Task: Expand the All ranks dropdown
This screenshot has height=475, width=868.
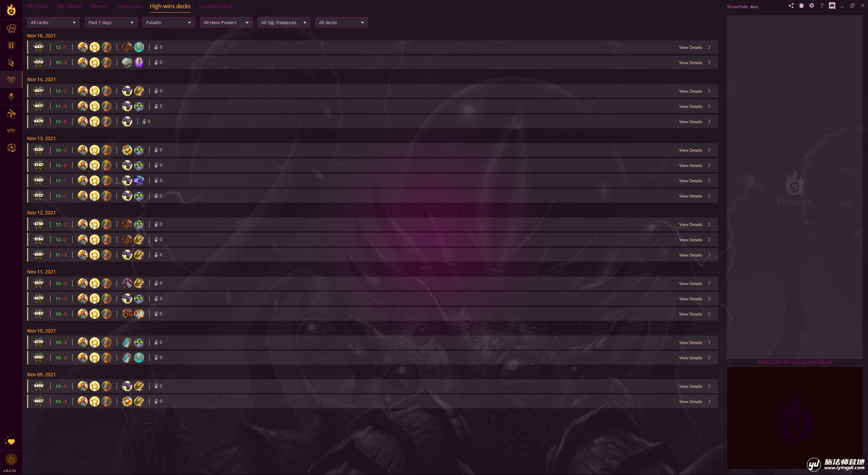Action: click(x=53, y=22)
